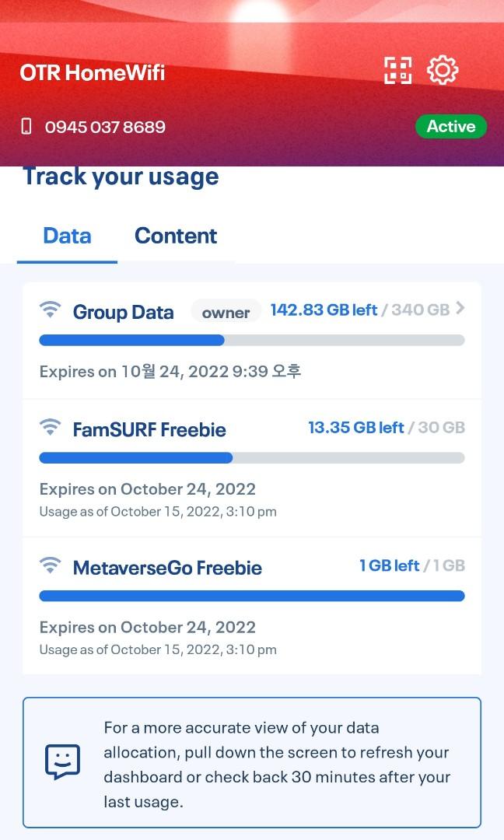Select the FamSURF Freebie progress bar
This screenshot has height=840, width=504.
pyautogui.click(x=252, y=458)
